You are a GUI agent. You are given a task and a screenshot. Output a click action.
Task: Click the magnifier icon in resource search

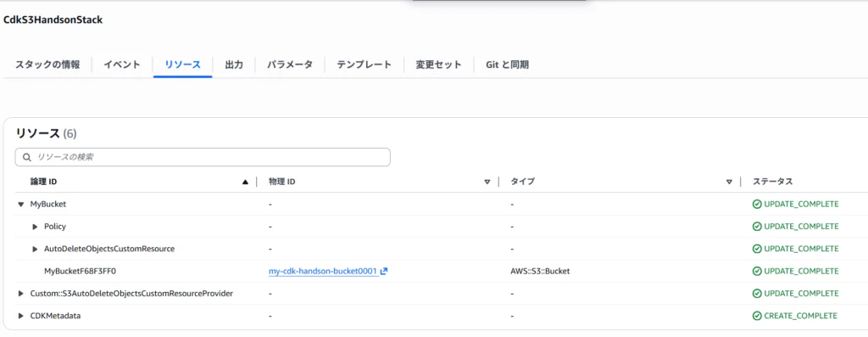pyautogui.click(x=26, y=157)
